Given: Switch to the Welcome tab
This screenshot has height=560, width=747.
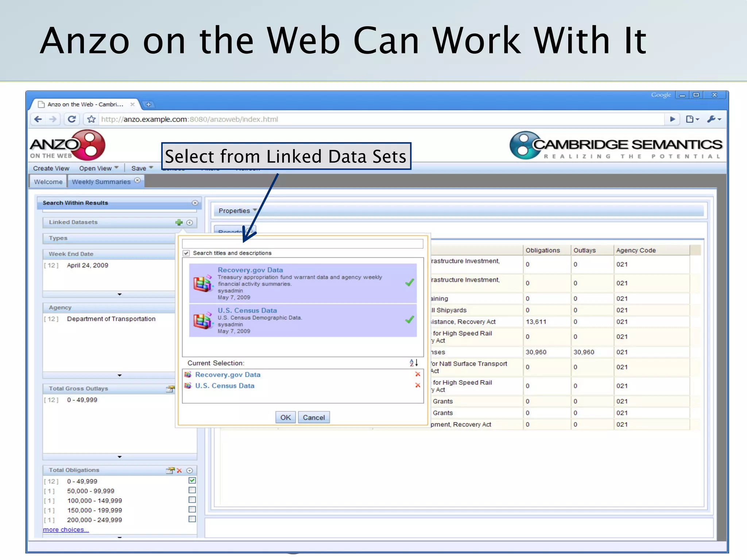Looking at the screenshot, I should (x=48, y=182).
